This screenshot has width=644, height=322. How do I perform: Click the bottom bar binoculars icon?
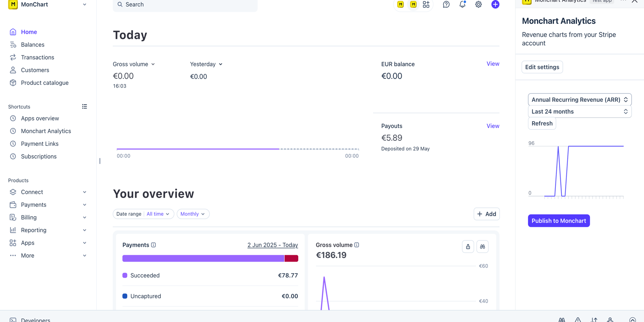[562, 320]
